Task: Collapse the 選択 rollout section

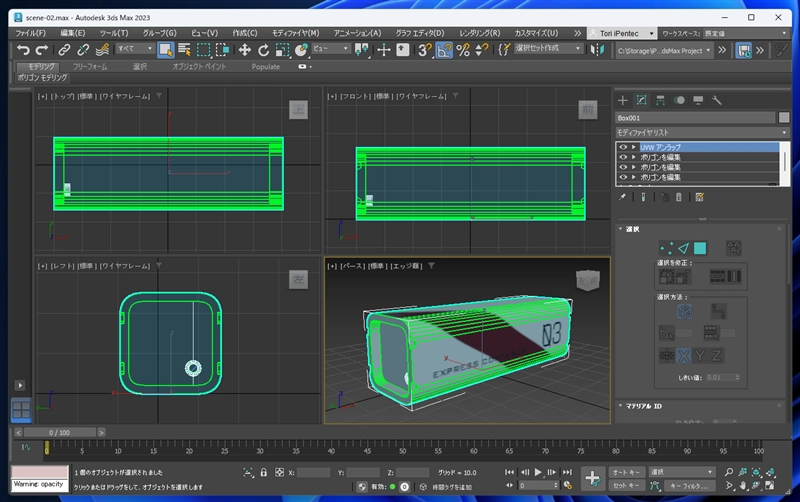Action: tap(633, 228)
